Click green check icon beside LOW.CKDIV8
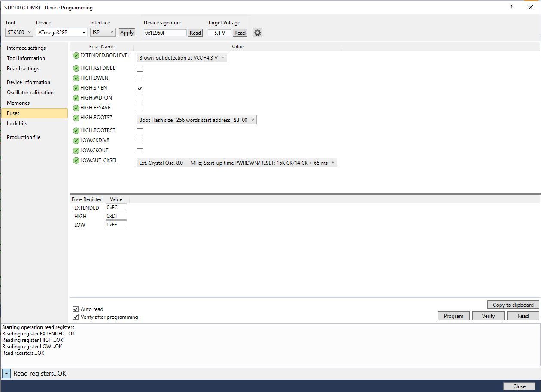 (76, 140)
